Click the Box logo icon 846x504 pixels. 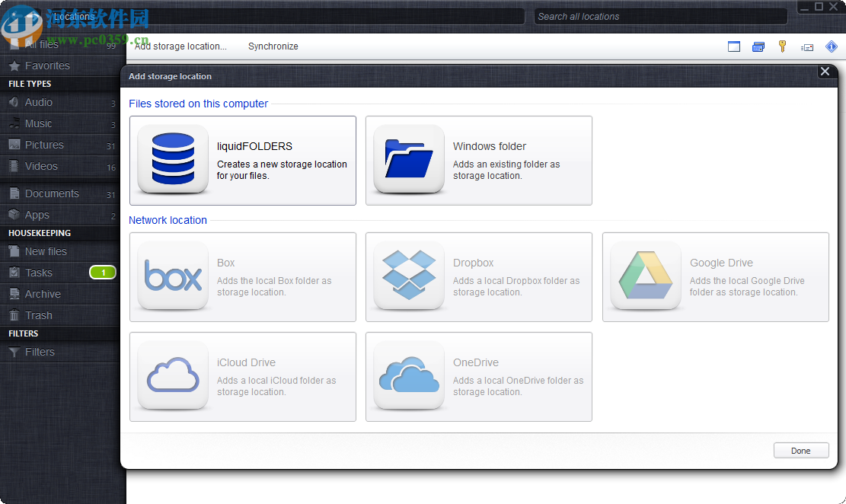coord(173,276)
